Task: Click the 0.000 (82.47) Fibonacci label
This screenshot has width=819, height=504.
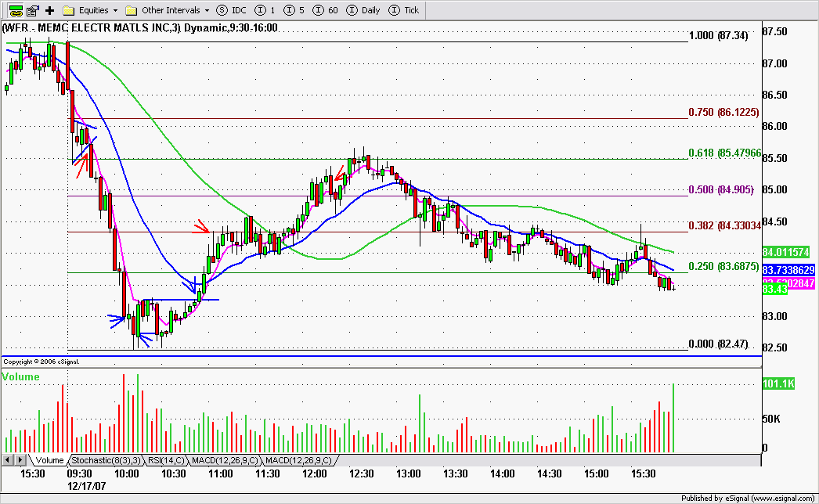Action: tap(718, 344)
